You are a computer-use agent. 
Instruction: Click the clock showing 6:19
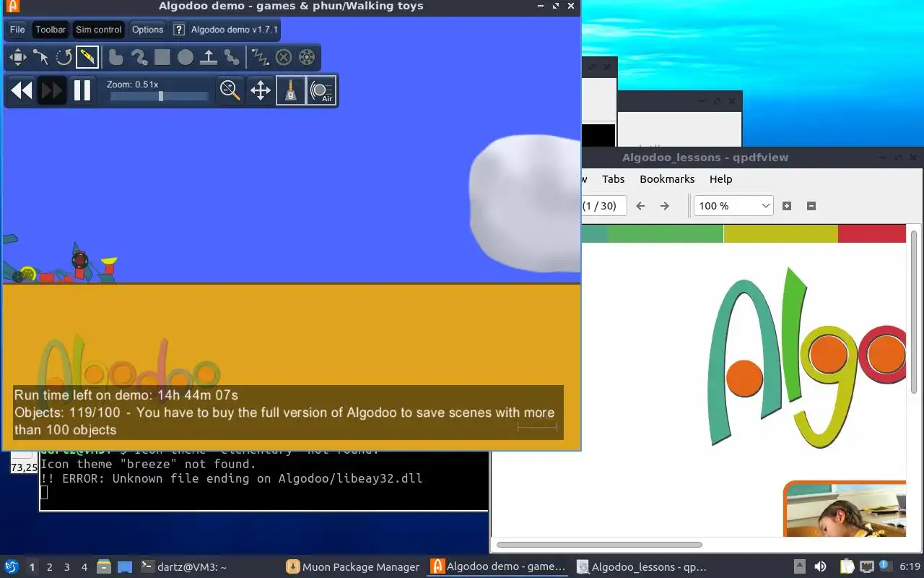tap(910, 566)
